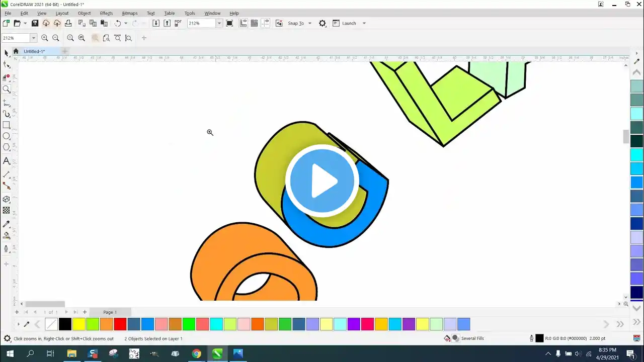
Task: Click Publish to PDF icon
Action: coord(178,23)
